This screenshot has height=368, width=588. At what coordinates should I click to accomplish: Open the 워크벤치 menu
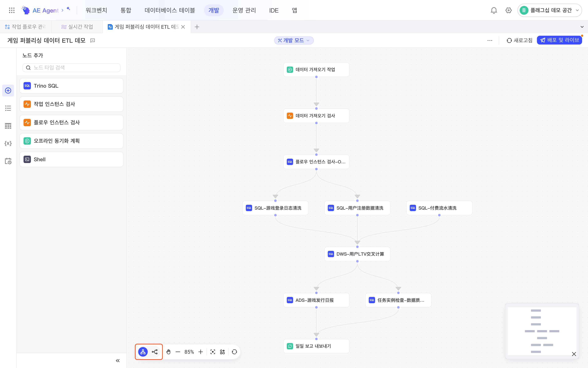[96, 10]
